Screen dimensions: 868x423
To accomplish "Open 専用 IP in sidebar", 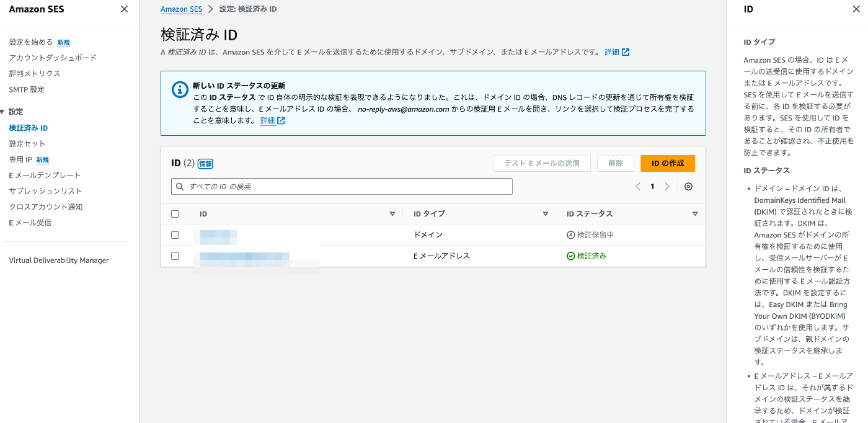I will click(x=20, y=159).
